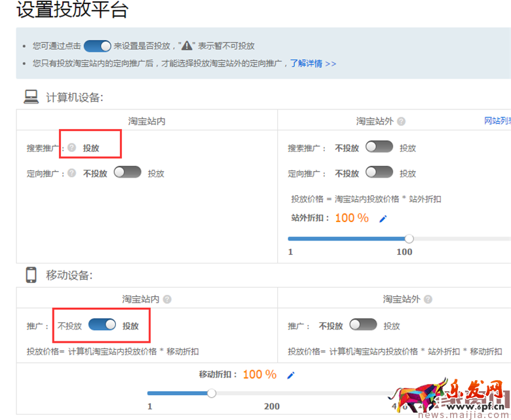The image size is (511, 420).
Task: Open the 了解详情 >> link
Action: pyautogui.click(x=313, y=64)
